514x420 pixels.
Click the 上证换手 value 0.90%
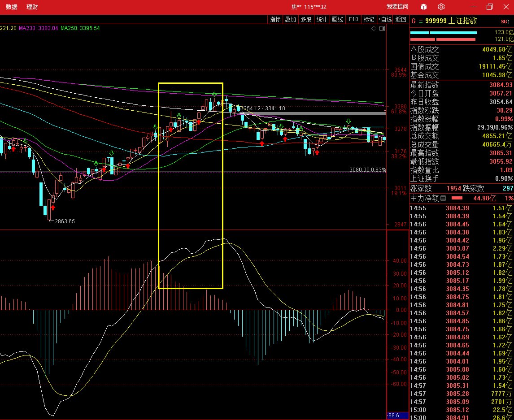pos(504,179)
